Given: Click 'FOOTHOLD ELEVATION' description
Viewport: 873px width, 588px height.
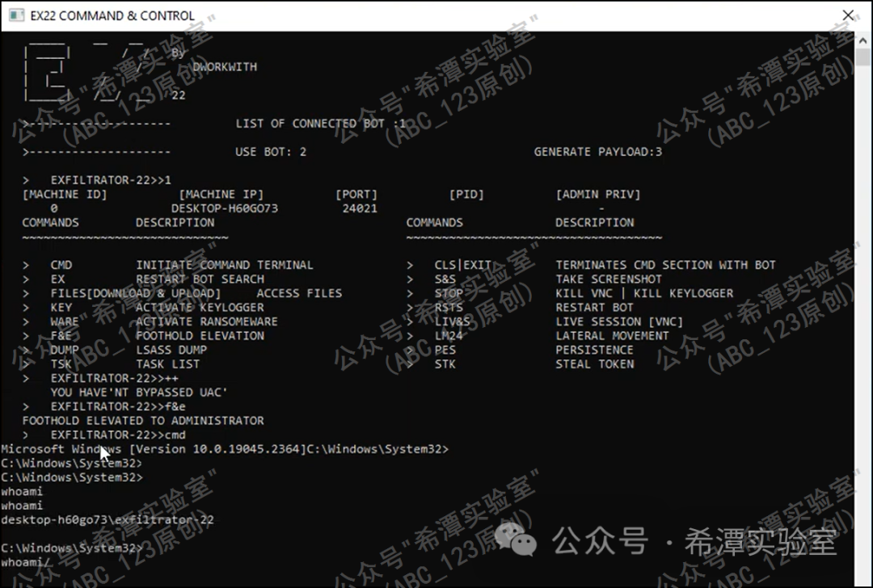Looking at the screenshot, I should pyautogui.click(x=200, y=336).
